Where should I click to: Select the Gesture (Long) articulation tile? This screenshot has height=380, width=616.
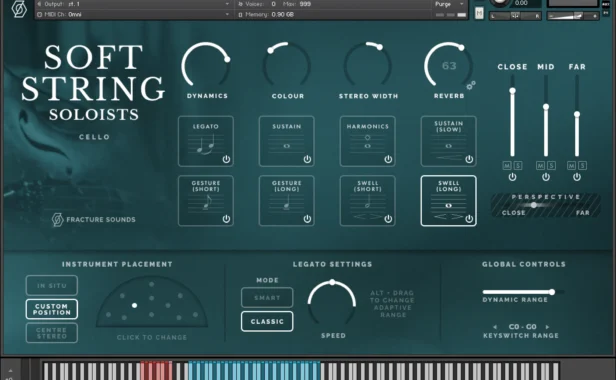click(287, 201)
